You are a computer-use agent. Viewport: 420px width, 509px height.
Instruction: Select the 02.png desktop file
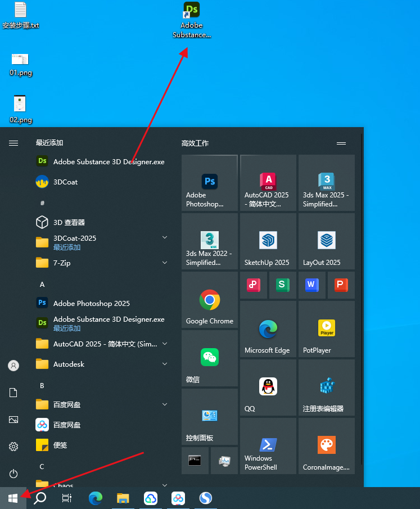pyautogui.click(x=20, y=110)
